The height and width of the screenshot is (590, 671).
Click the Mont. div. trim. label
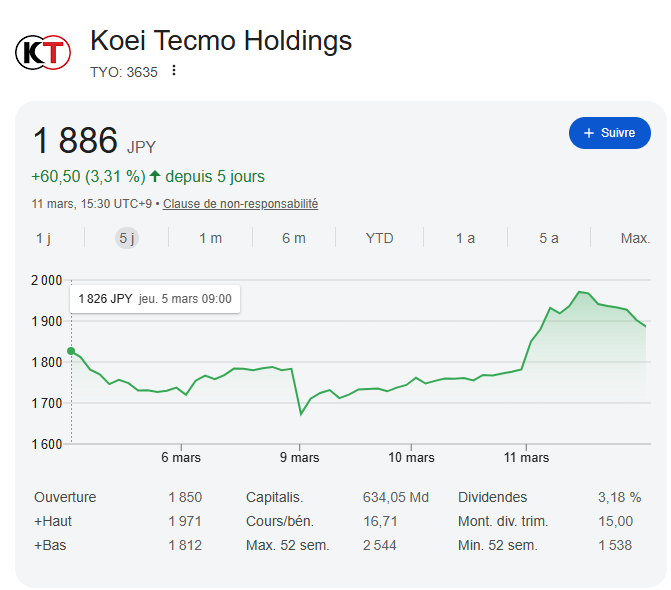pyautogui.click(x=503, y=521)
